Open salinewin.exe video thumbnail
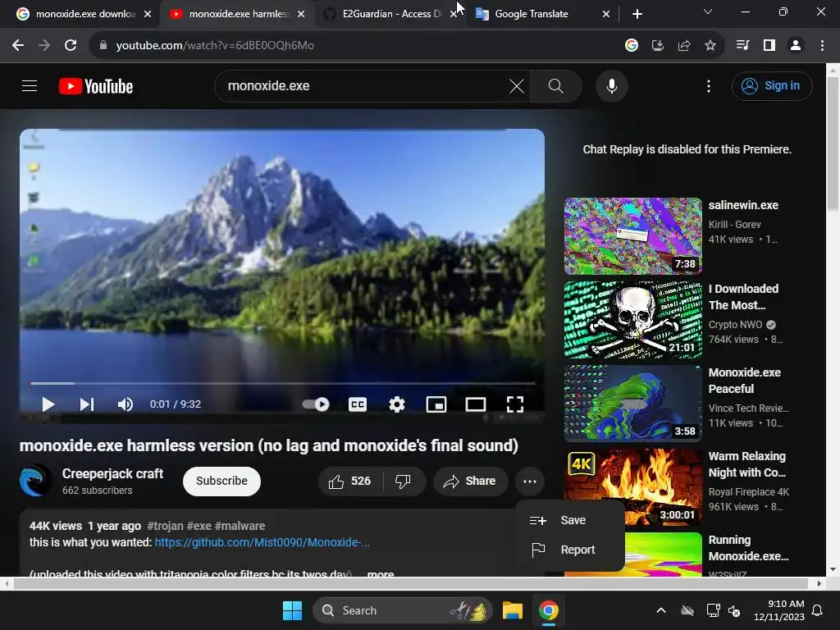The height and width of the screenshot is (630, 840). coord(632,235)
